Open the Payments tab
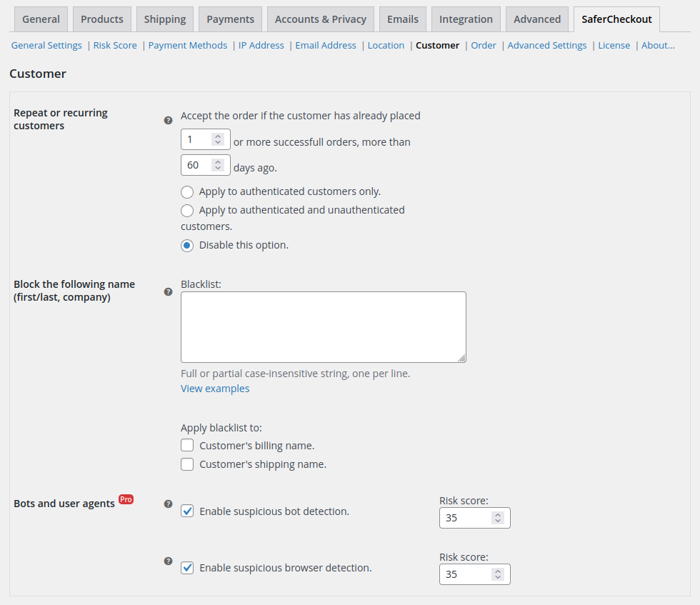 pos(230,19)
